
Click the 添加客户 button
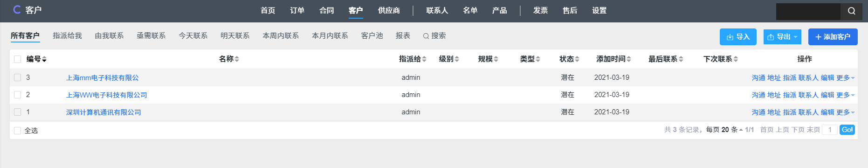(x=833, y=37)
